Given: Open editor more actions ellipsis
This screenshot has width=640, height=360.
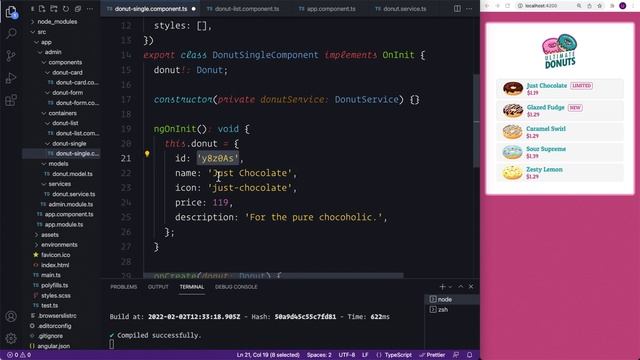Looking at the screenshot, I should tap(469, 9).
